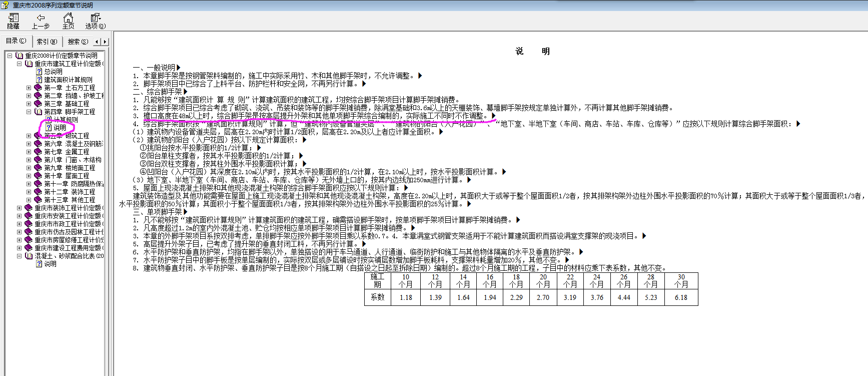868x376 pixels.
Task: Click the 30 个月 table header cell
Action: 681,280
